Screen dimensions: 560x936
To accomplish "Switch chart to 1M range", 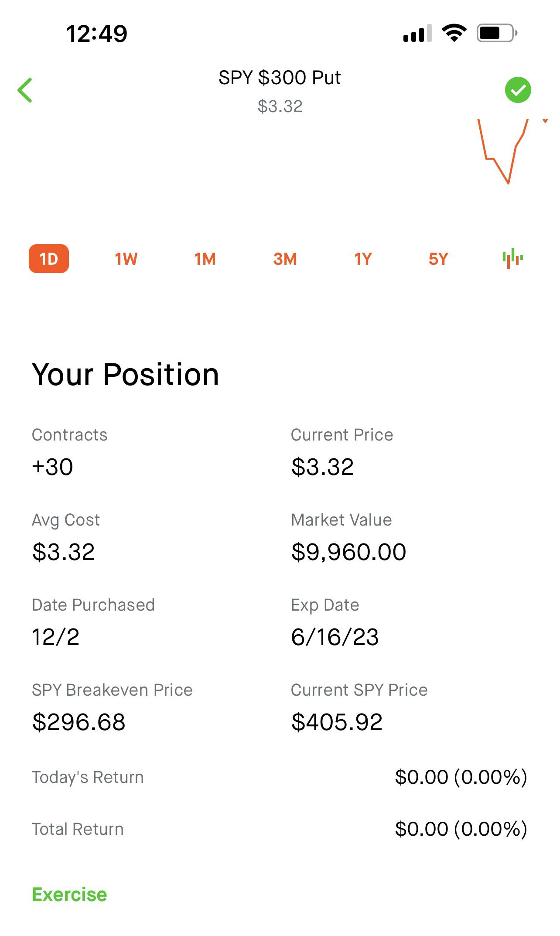I will tap(205, 259).
